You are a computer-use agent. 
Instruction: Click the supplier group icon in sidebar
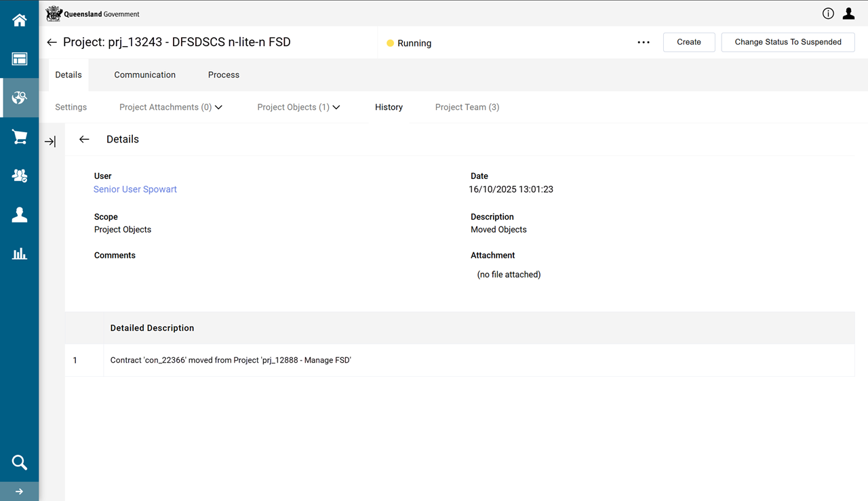click(x=19, y=176)
